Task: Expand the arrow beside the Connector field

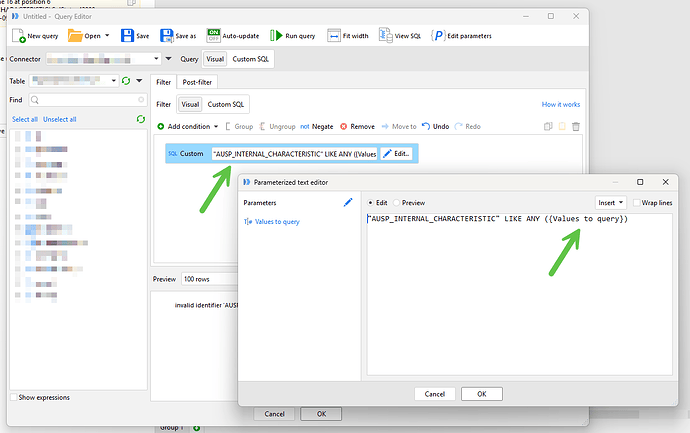Action: pyautogui.click(x=168, y=59)
